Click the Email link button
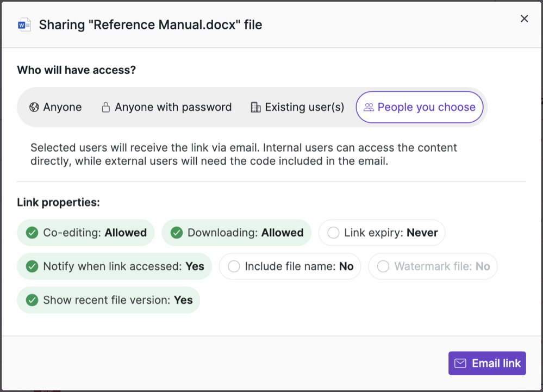This screenshot has height=392, width=543. pyautogui.click(x=487, y=363)
